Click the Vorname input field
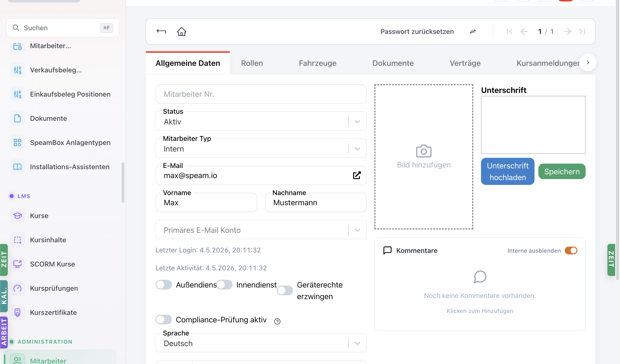Screen dimensions: 620x364 point(206,202)
